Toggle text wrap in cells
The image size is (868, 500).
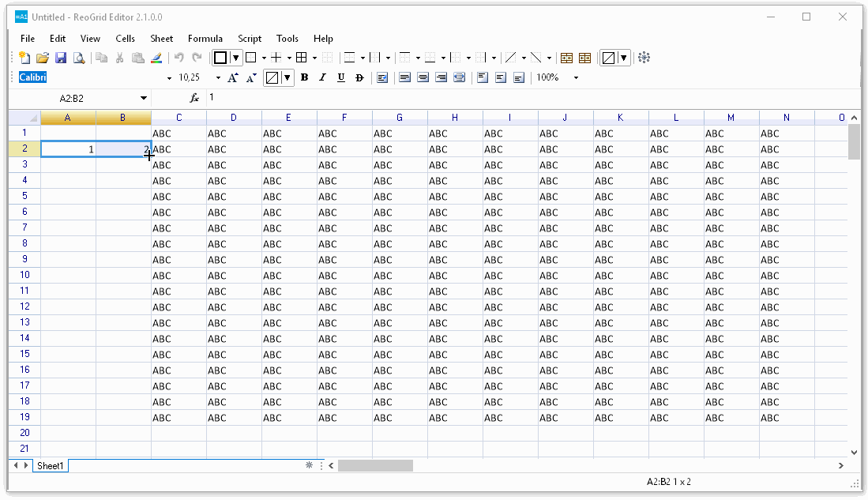[382, 77]
